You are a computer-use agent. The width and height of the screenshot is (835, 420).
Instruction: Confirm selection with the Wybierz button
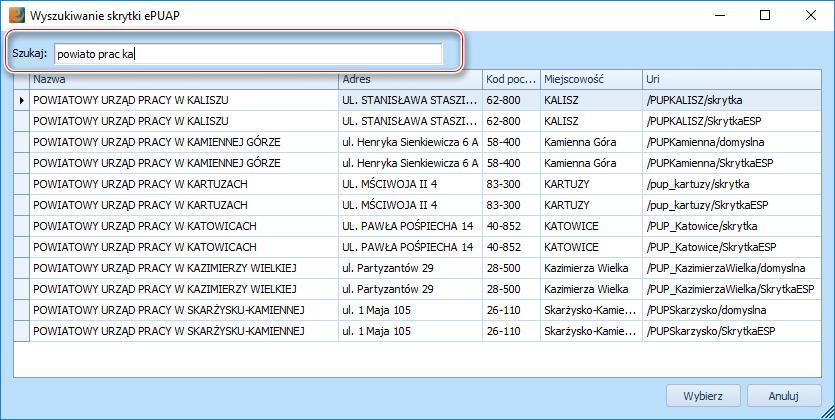pyautogui.click(x=703, y=396)
